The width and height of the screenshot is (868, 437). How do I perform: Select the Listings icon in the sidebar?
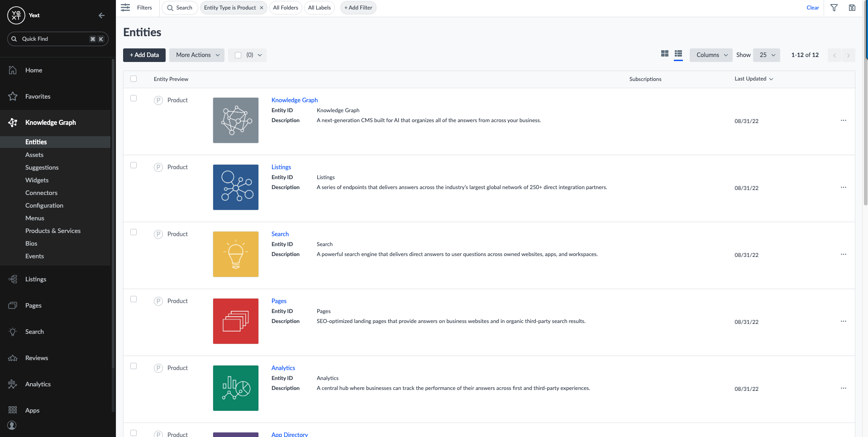pos(12,279)
